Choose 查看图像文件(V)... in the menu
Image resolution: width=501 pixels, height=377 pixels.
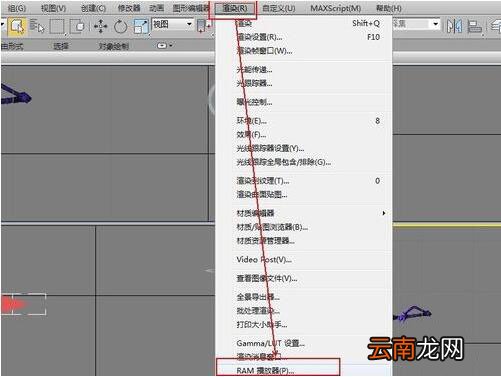coord(304,278)
